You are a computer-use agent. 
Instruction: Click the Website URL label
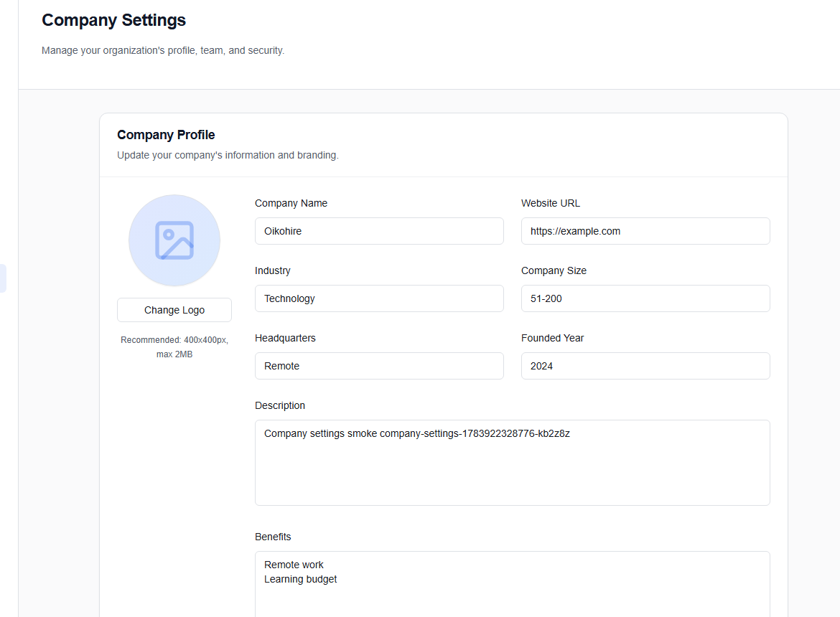point(550,203)
